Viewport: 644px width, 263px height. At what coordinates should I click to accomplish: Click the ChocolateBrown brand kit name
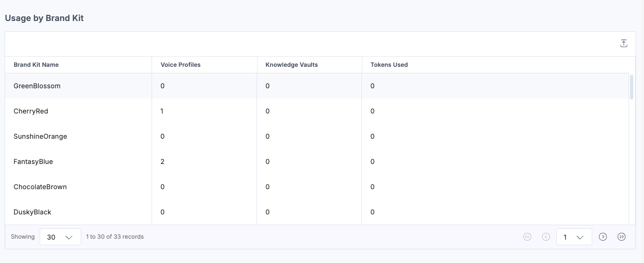point(40,187)
